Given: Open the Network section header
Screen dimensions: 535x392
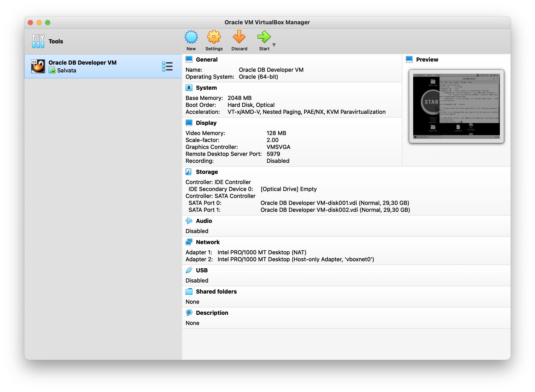Looking at the screenshot, I should pos(208,242).
